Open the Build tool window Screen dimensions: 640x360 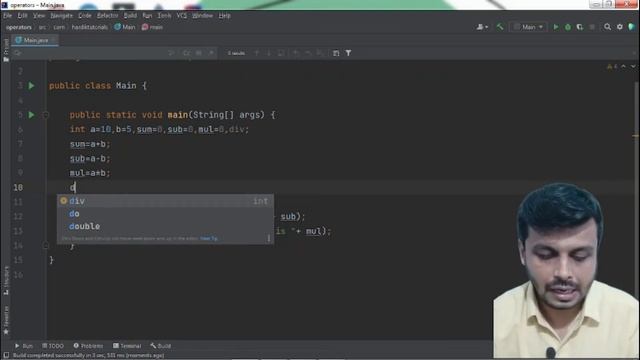pos(160,346)
